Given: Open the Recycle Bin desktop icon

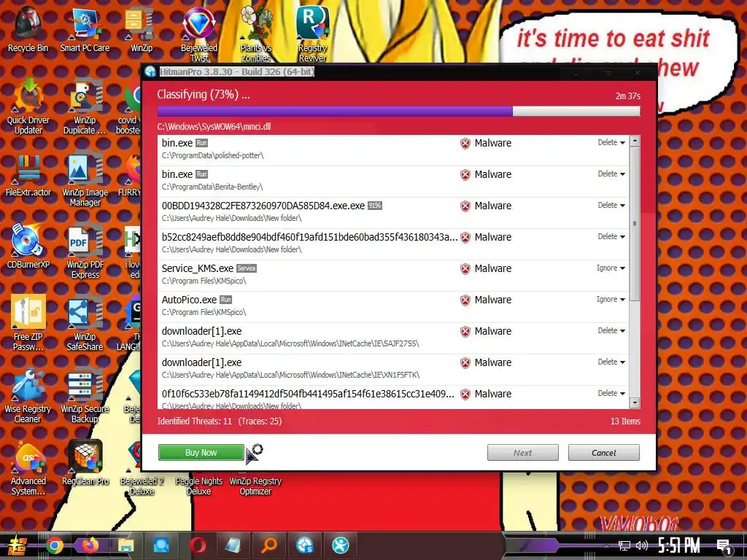Looking at the screenshot, I should pyautogui.click(x=28, y=29).
